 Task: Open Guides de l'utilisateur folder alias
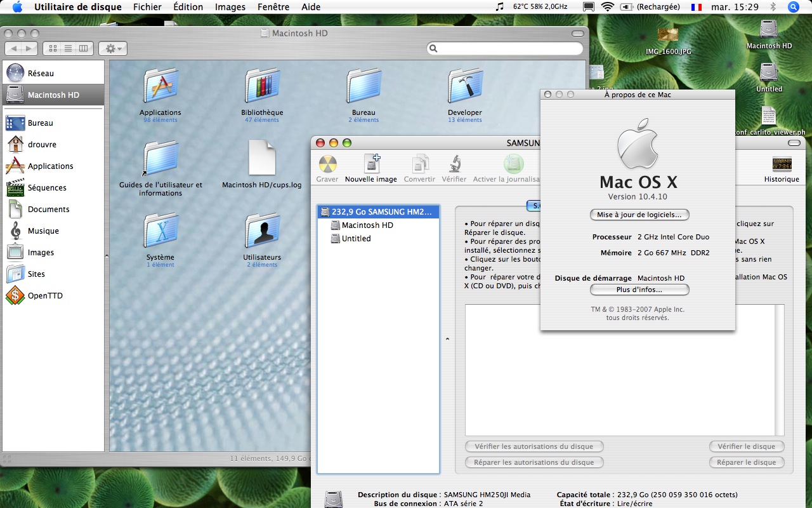coord(160,159)
